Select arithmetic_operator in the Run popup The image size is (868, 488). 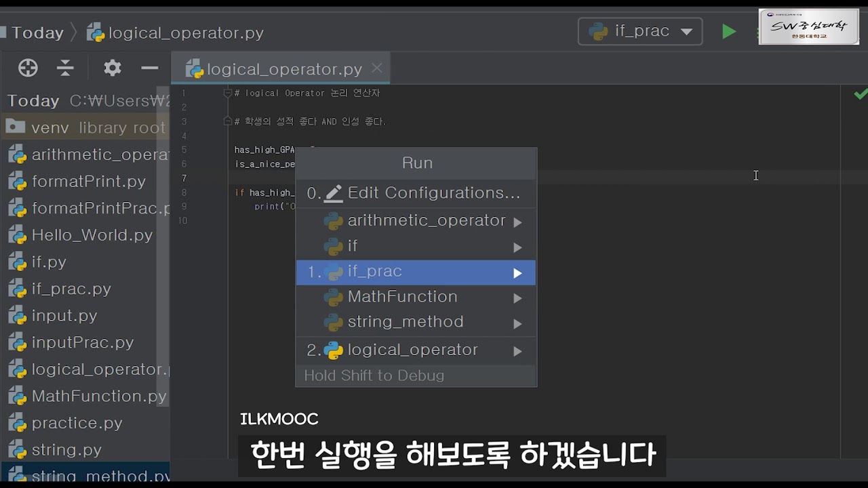pos(416,221)
